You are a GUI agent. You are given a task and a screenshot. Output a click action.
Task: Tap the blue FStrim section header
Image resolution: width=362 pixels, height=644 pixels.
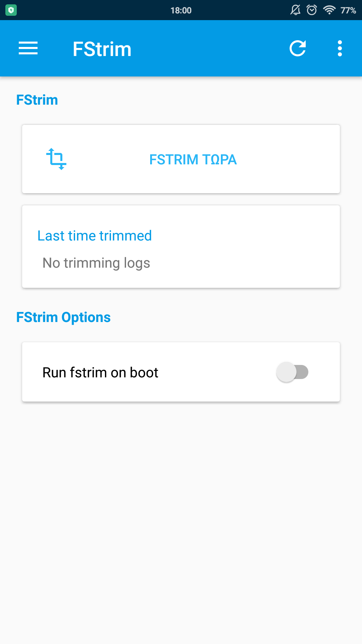pyautogui.click(x=37, y=100)
